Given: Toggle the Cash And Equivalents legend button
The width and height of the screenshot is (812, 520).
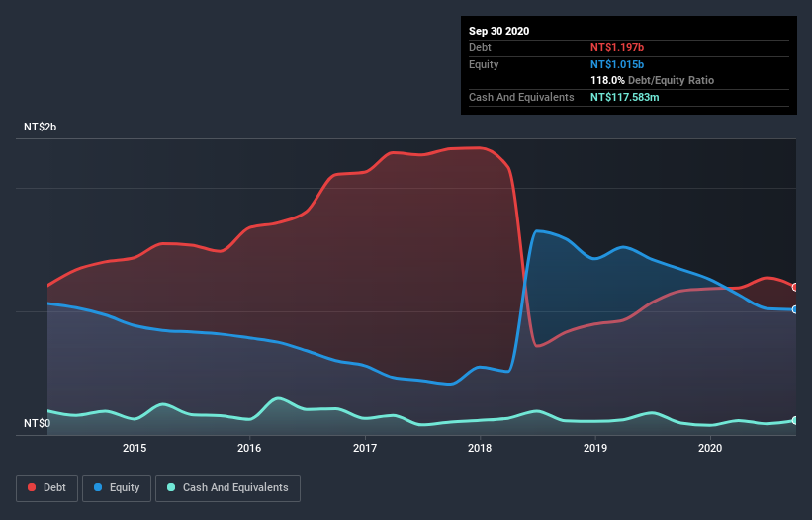Looking at the screenshot, I should point(227,488).
